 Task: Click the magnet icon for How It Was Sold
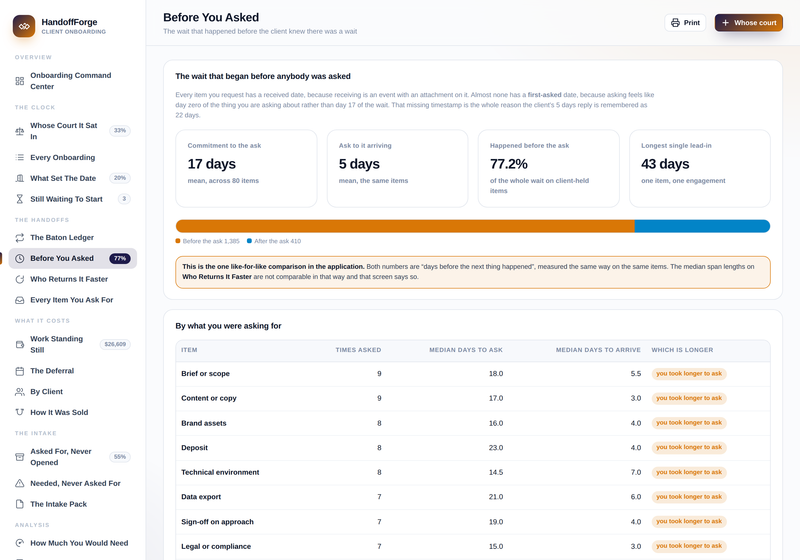(19, 412)
